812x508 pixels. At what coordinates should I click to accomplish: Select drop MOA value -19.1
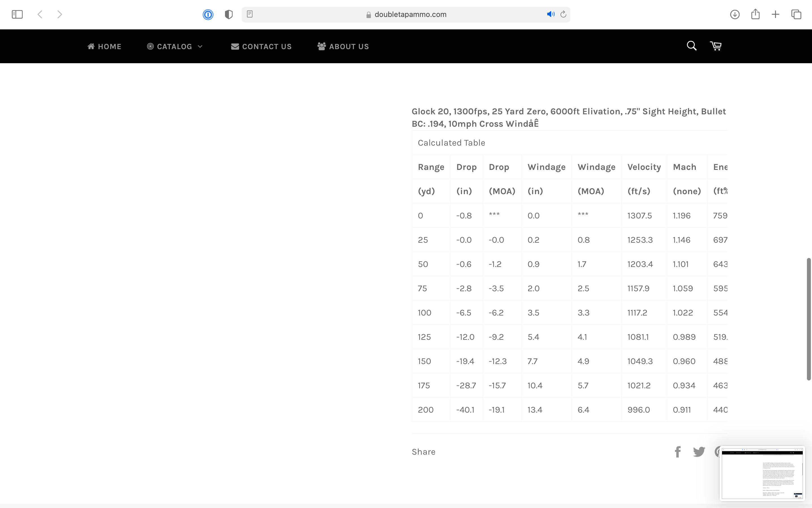pyautogui.click(x=496, y=410)
